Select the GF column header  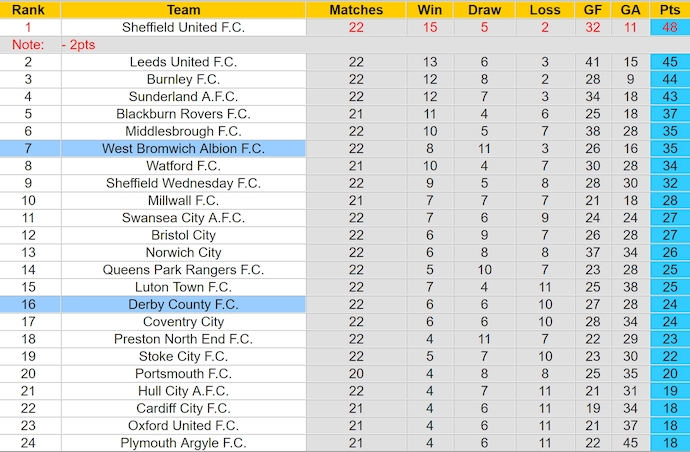[x=593, y=10]
